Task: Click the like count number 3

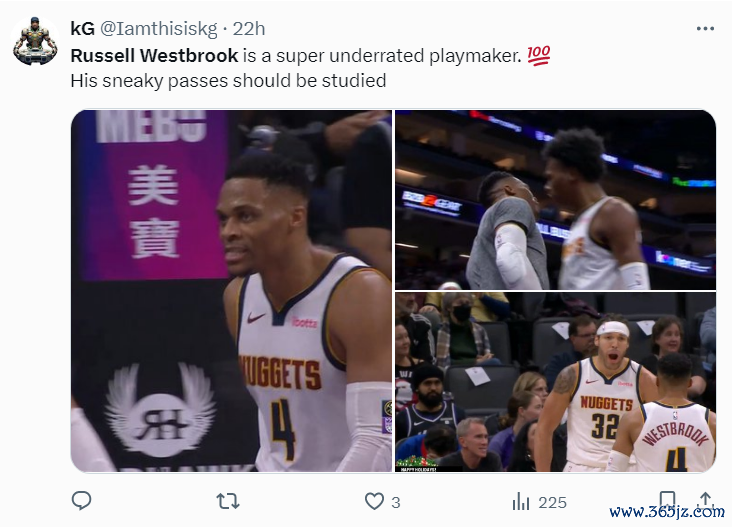Action: click(396, 503)
